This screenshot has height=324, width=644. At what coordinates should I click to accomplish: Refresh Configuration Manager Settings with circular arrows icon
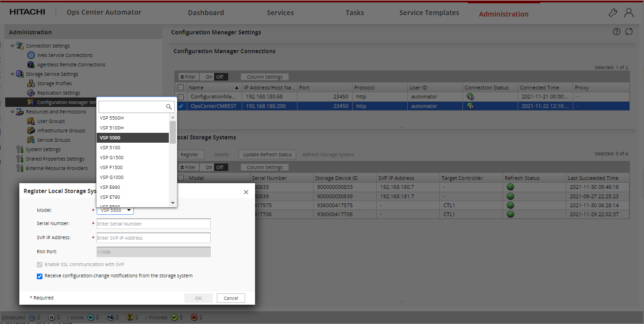point(629,32)
